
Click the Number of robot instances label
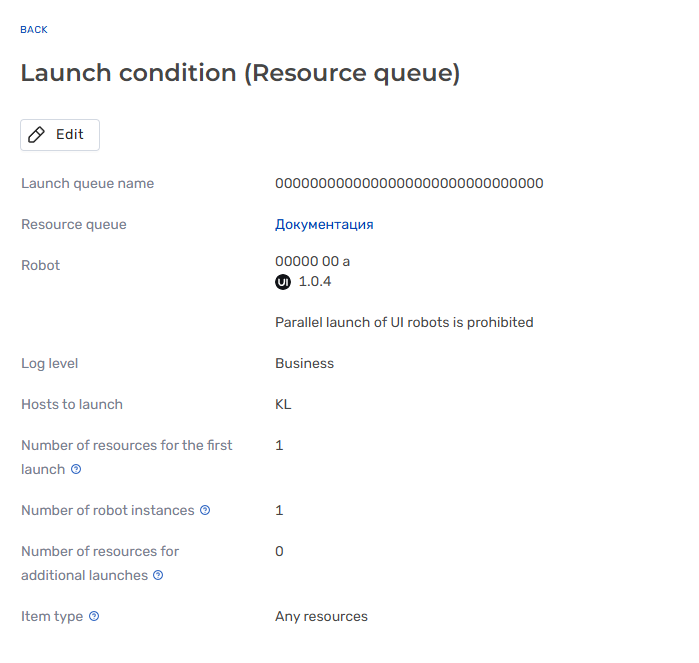pos(108,510)
